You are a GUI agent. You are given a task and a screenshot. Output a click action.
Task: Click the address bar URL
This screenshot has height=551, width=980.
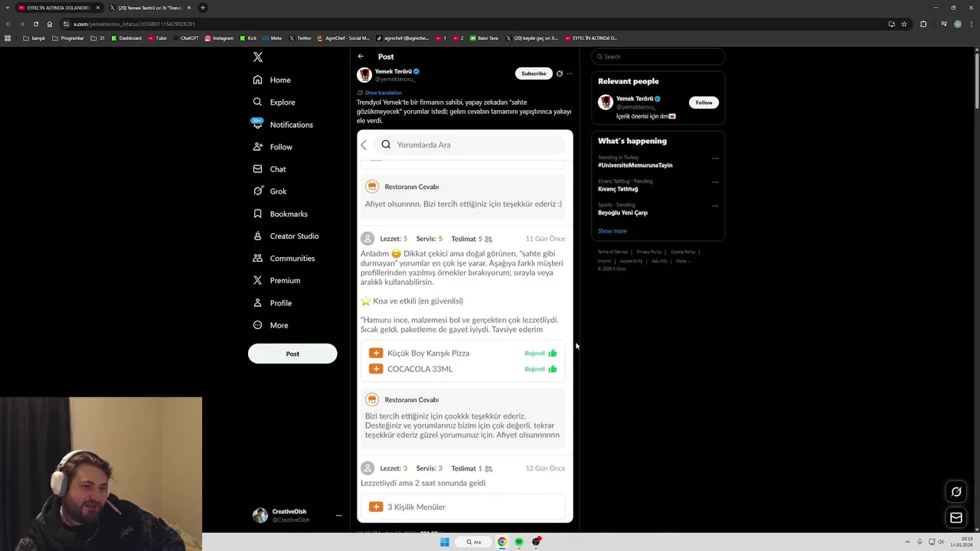pos(134,24)
